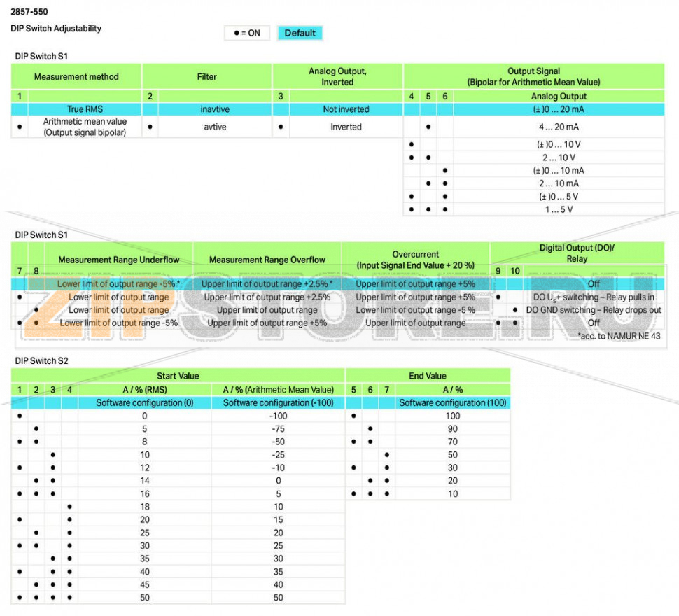The image size is (679, 616).
Task: Click the 'Output Signal (Bipolar for Arithmetic Mean Value)' header
Action: [533, 76]
